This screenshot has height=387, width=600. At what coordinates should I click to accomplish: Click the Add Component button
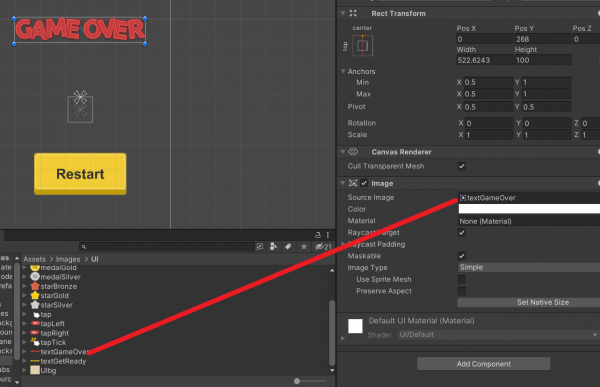(x=484, y=364)
